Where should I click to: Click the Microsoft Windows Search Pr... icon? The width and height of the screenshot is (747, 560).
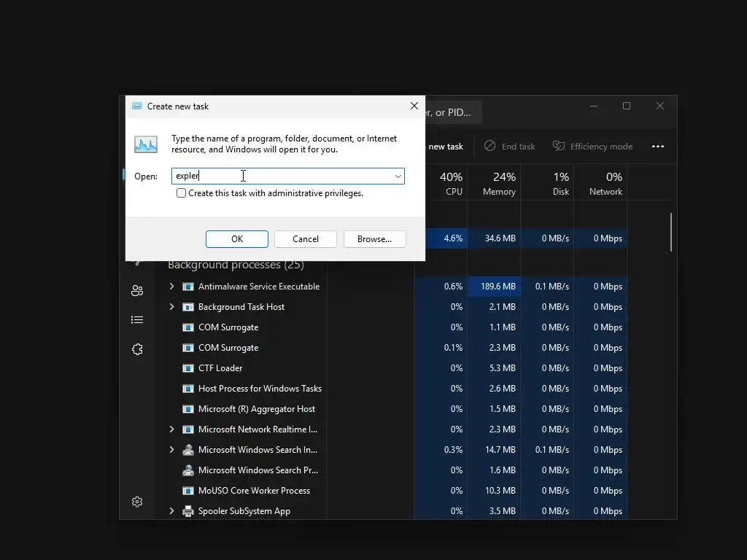(188, 470)
